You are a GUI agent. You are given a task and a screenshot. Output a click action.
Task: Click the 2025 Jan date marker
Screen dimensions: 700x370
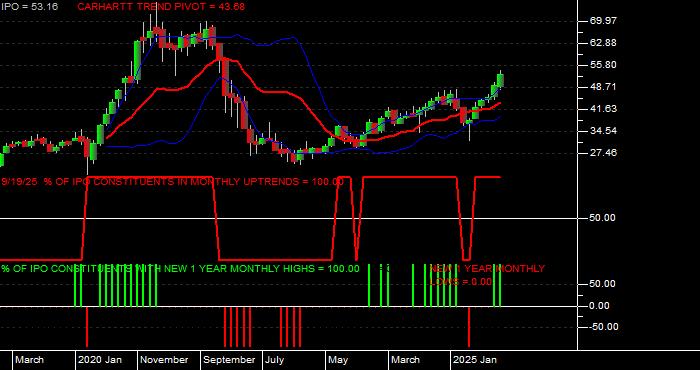tap(475, 360)
